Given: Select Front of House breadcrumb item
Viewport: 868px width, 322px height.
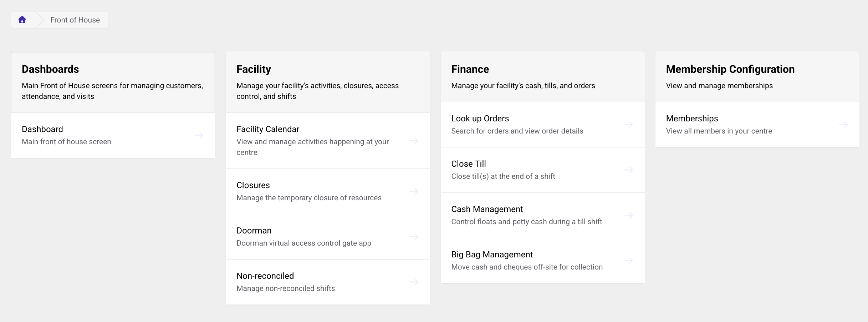Looking at the screenshot, I should (75, 20).
